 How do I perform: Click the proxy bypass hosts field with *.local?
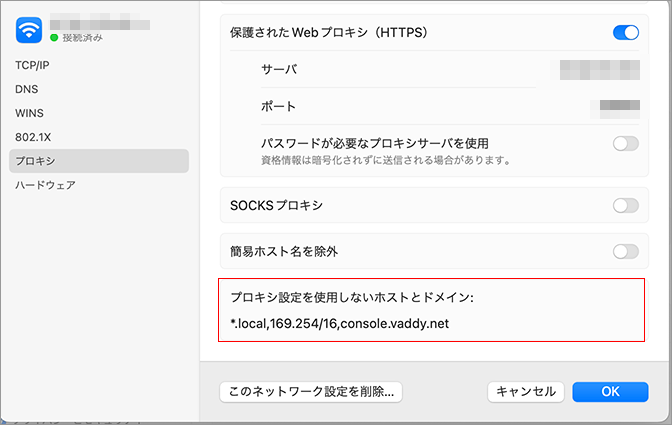pos(340,323)
